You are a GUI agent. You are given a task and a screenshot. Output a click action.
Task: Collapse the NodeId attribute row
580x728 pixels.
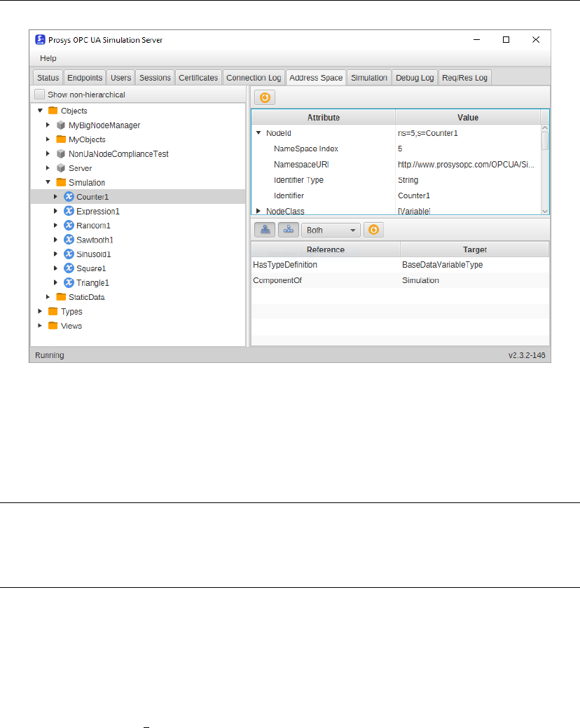(x=258, y=133)
